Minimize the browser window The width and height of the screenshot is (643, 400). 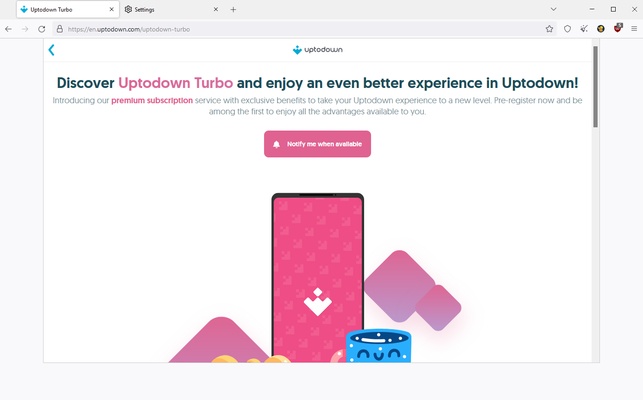coord(592,9)
